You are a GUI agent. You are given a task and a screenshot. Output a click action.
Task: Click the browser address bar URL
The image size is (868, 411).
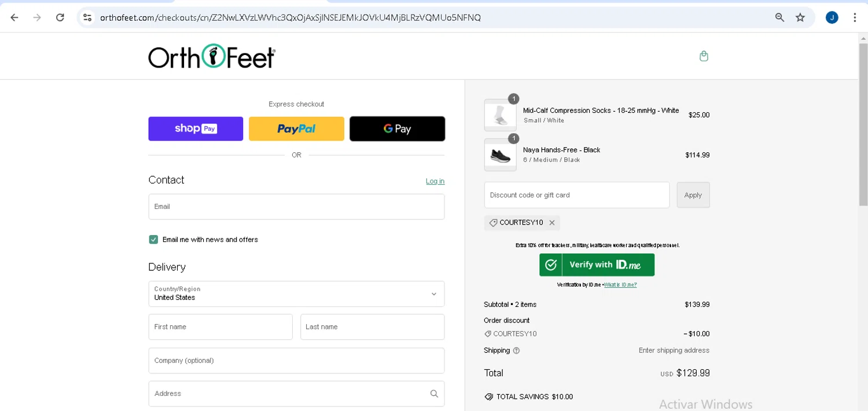(x=290, y=17)
